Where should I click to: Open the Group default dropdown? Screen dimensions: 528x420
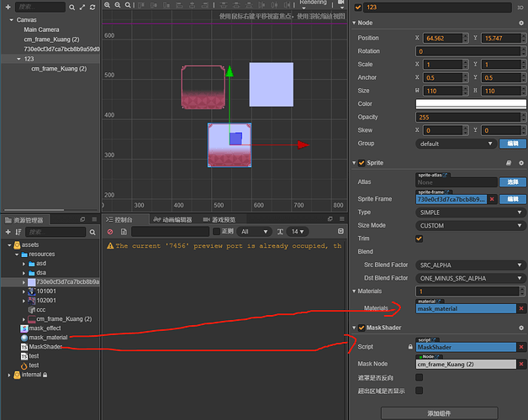click(456, 144)
